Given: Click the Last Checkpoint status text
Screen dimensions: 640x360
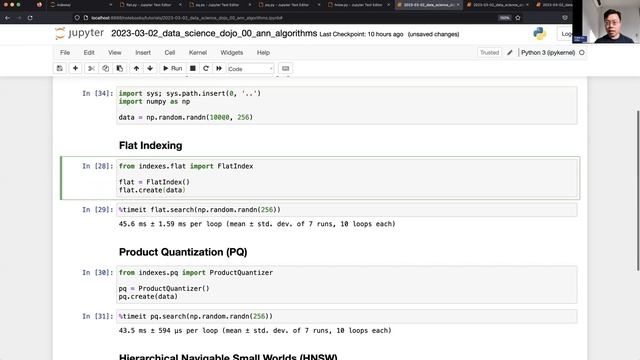Looking at the screenshot, I should [361, 34].
